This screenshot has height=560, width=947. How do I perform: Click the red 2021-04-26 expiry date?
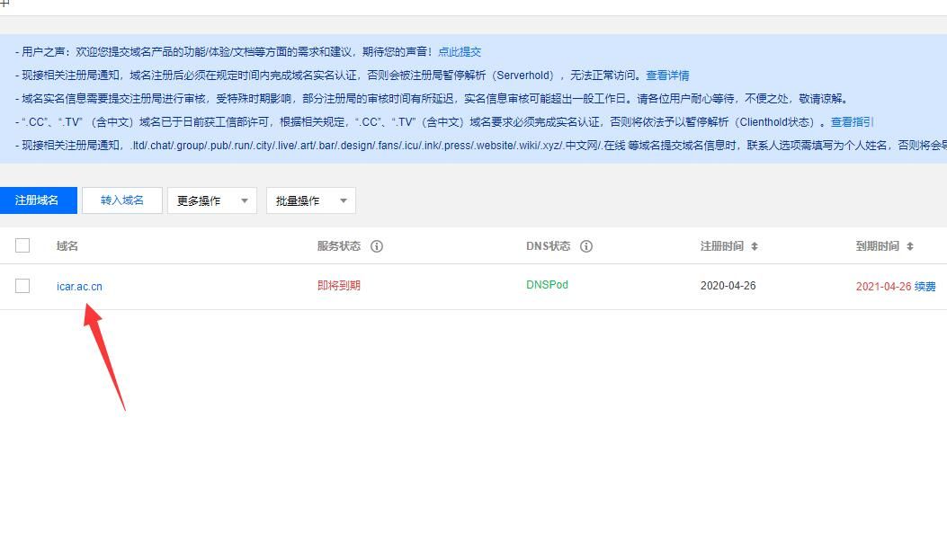pyautogui.click(x=883, y=287)
